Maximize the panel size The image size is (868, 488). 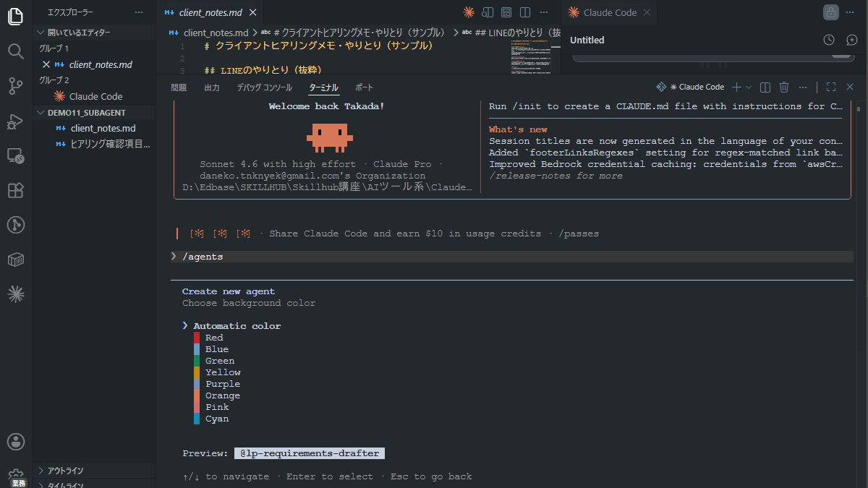pos(831,87)
